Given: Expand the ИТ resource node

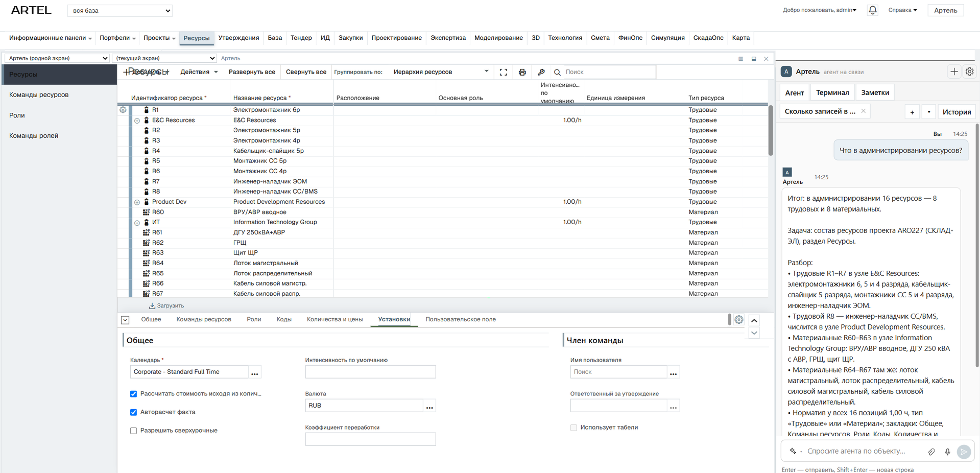Looking at the screenshot, I should point(137,223).
